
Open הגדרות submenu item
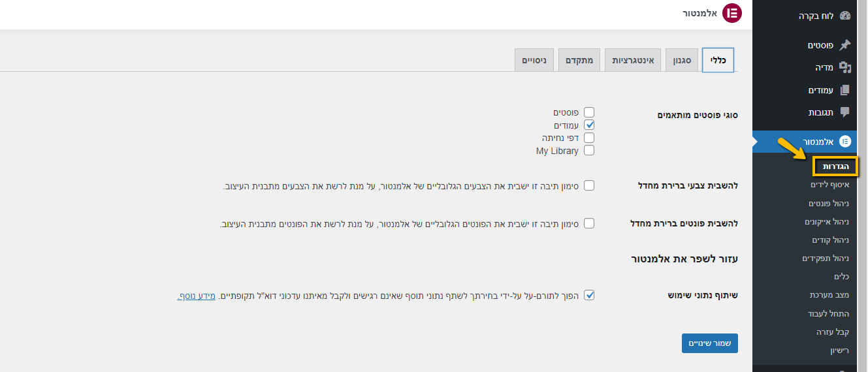836,166
